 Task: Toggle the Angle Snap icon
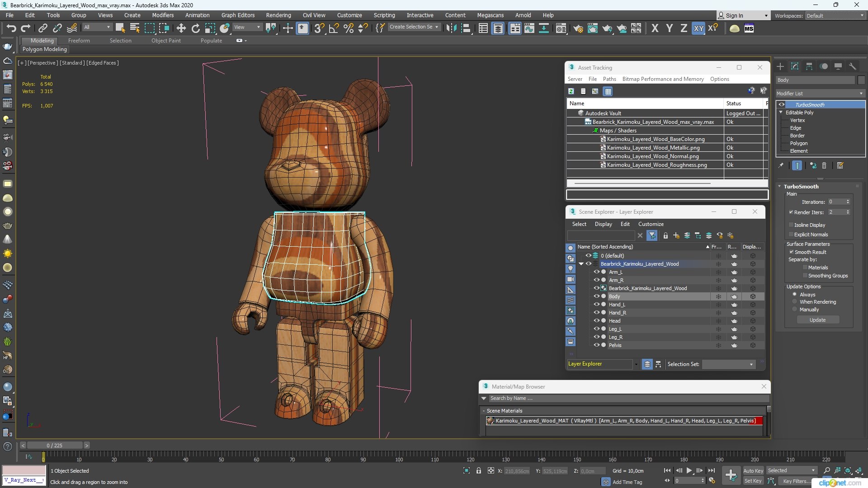click(x=334, y=28)
